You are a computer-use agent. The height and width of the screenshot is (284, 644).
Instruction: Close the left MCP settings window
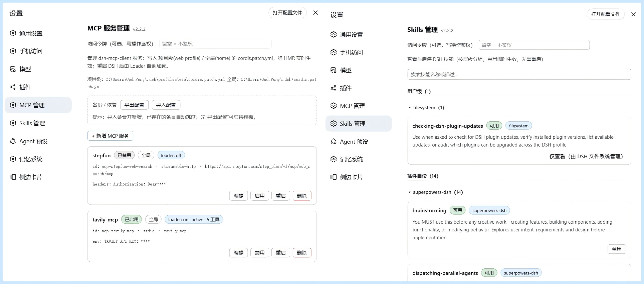315,13
